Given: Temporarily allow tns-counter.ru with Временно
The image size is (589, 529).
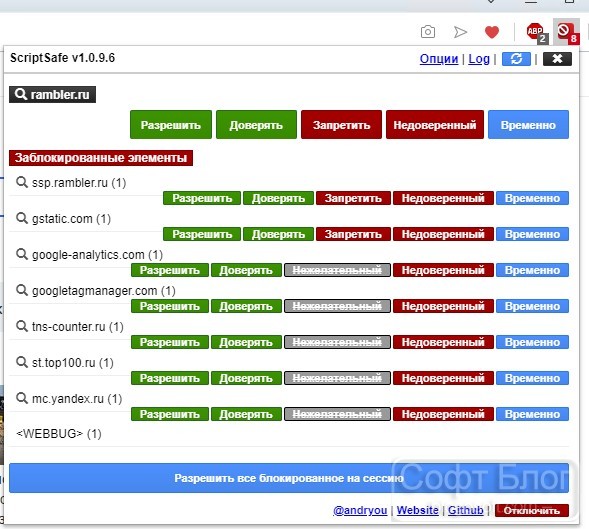Looking at the screenshot, I should 532,342.
